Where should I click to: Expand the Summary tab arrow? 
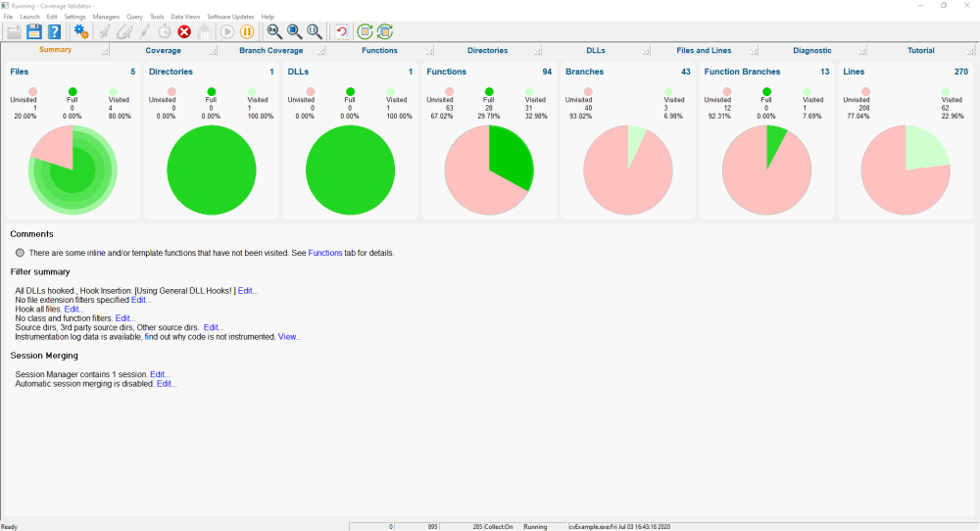(x=105, y=51)
